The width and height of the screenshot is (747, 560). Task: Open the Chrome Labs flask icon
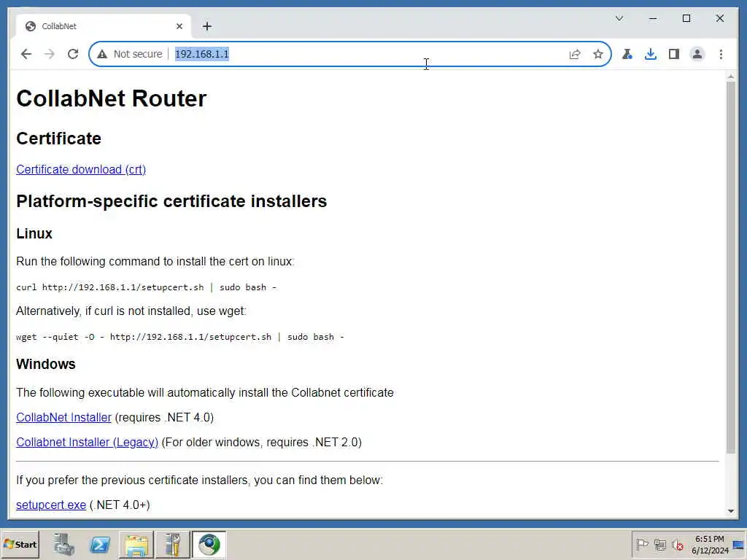pos(627,54)
